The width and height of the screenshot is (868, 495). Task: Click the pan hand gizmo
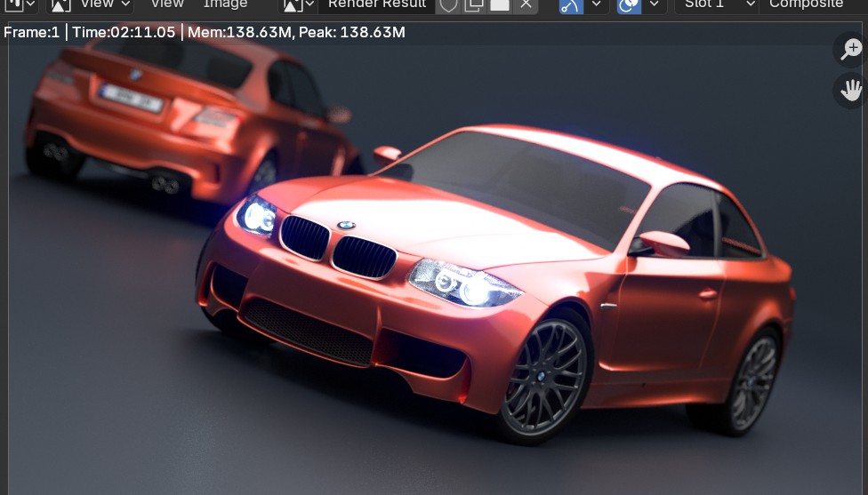click(851, 90)
